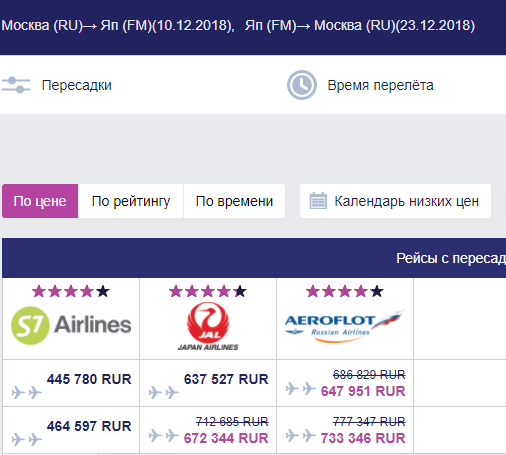Expand the Пересадки filter

coord(77,85)
